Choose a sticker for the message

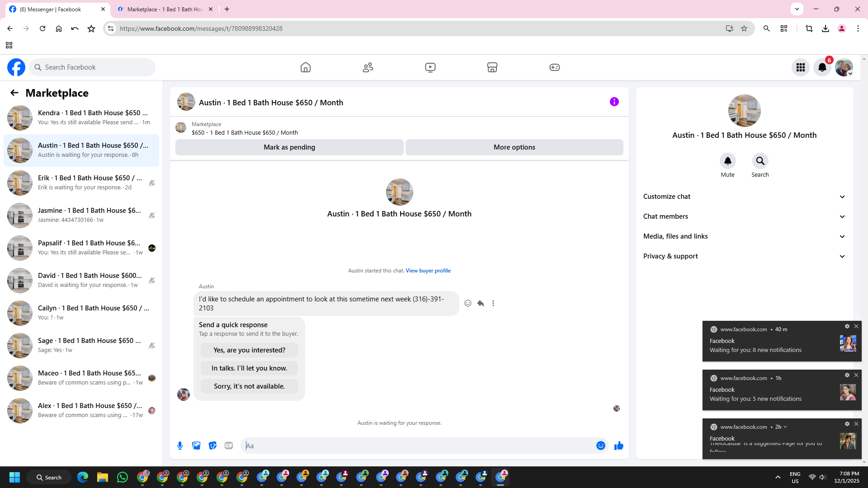[212, 446]
